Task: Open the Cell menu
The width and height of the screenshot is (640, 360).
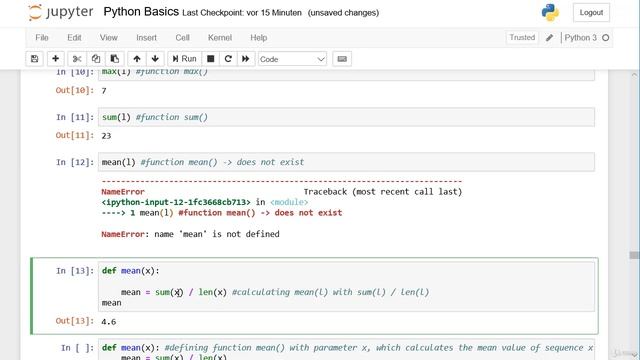Action: [x=182, y=38]
